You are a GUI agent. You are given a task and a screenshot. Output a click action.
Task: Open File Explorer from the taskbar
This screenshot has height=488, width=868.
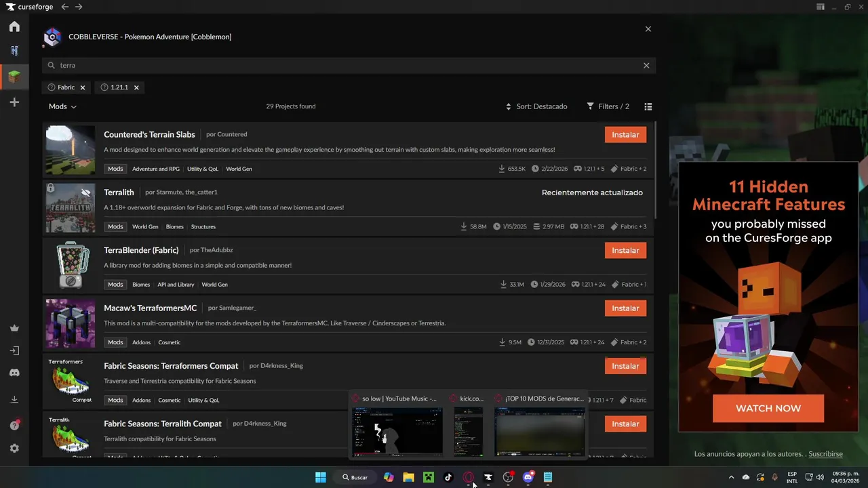pos(408,477)
